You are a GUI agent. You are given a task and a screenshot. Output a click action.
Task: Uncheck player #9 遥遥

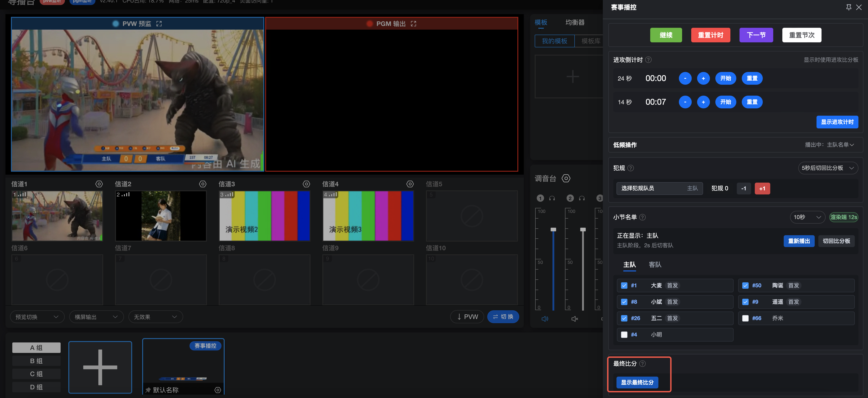tap(745, 302)
